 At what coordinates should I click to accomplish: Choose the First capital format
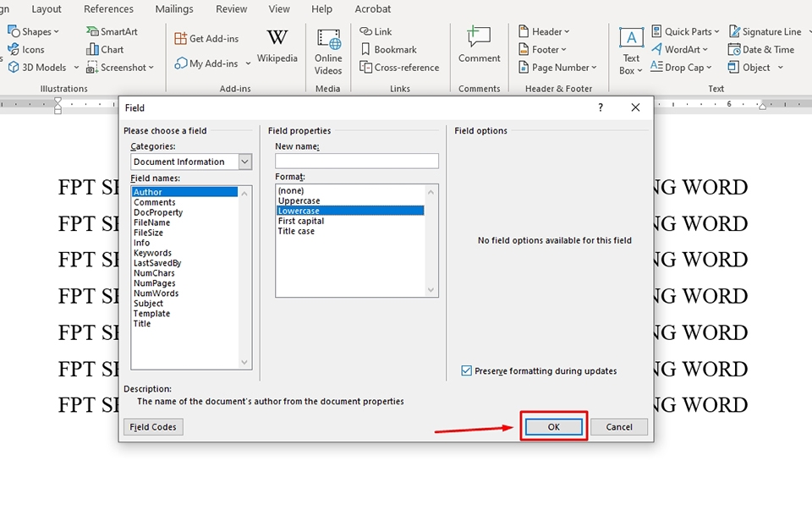(350, 221)
